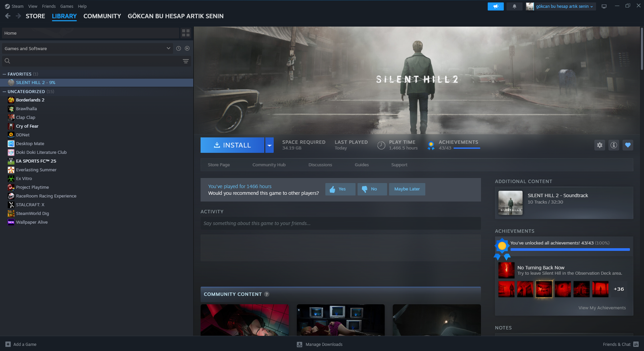Screen dimensions: 644x351
Task: Select Everlasting Summer in library
Action: (36, 170)
